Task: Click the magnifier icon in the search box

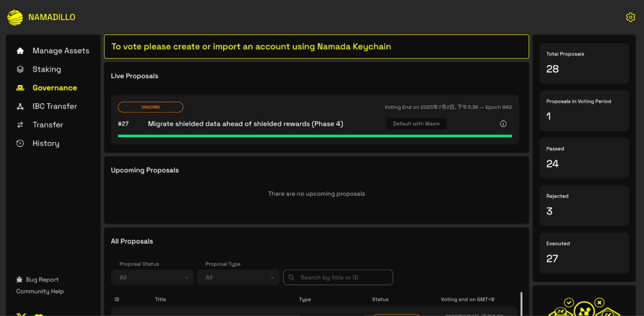Action: pyautogui.click(x=291, y=278)
